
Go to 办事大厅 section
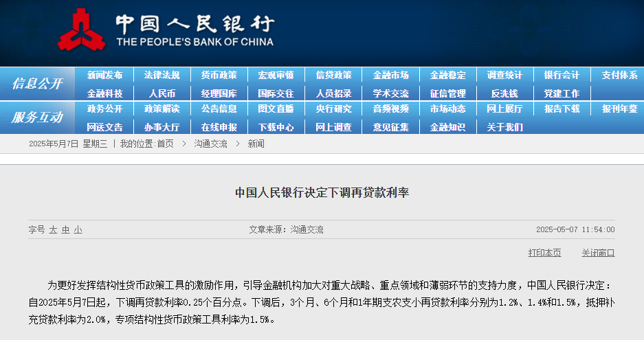162,127
